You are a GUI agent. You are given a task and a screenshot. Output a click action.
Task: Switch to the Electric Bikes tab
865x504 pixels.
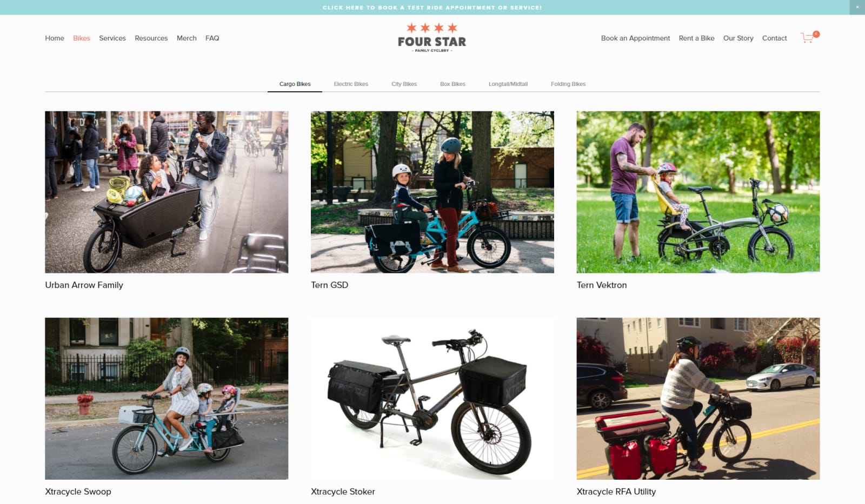[x=351, y=84]
